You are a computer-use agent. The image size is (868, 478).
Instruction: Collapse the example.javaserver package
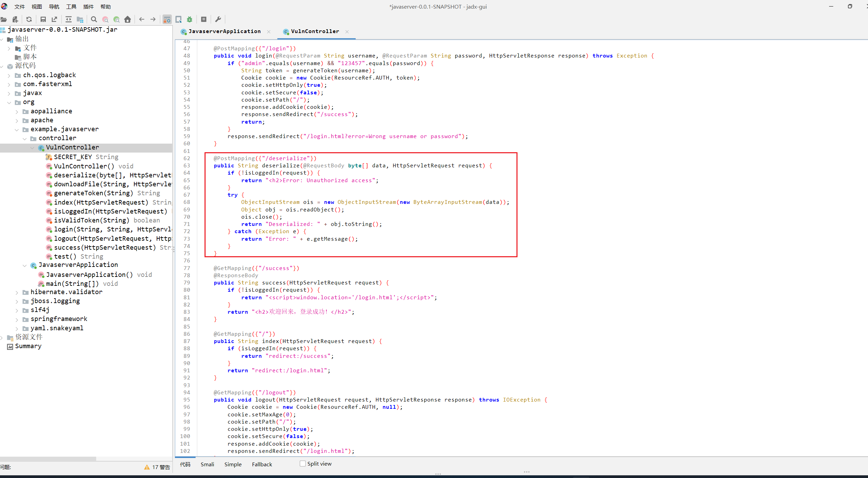coord(17,129)
